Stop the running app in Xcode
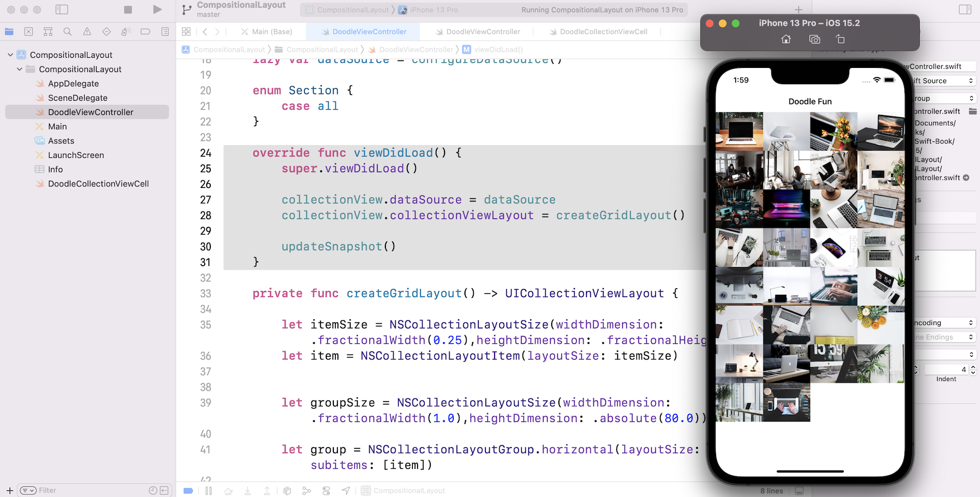 tap(128, 10)
